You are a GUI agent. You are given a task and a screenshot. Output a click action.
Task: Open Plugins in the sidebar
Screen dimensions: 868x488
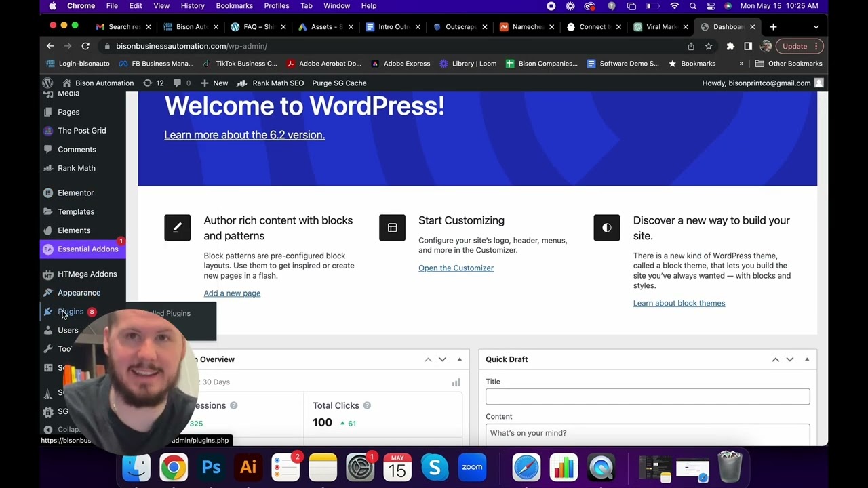(x=71, y=312)
